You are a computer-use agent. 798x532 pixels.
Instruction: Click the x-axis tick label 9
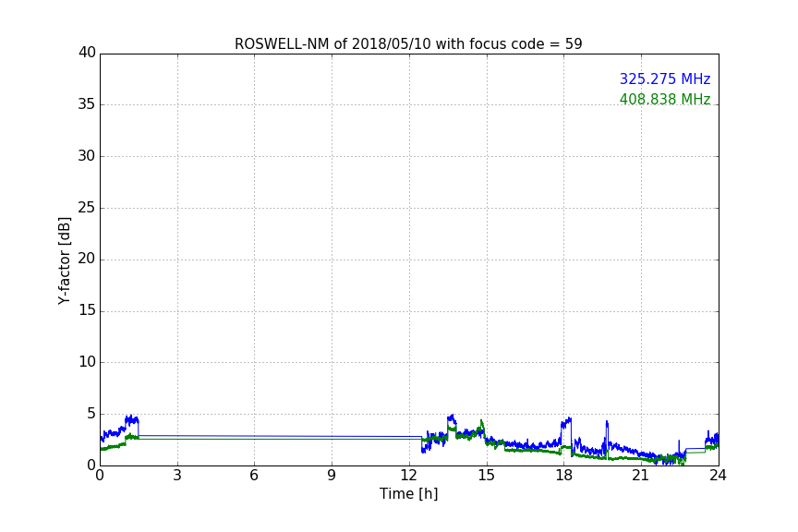(x=332, y=476)
